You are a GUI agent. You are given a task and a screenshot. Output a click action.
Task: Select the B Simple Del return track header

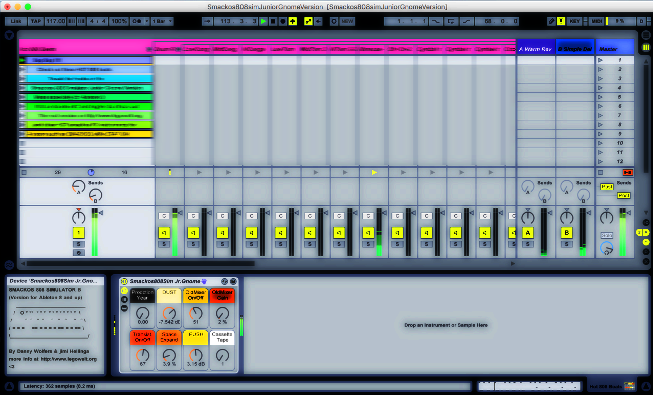coord(575,47)
